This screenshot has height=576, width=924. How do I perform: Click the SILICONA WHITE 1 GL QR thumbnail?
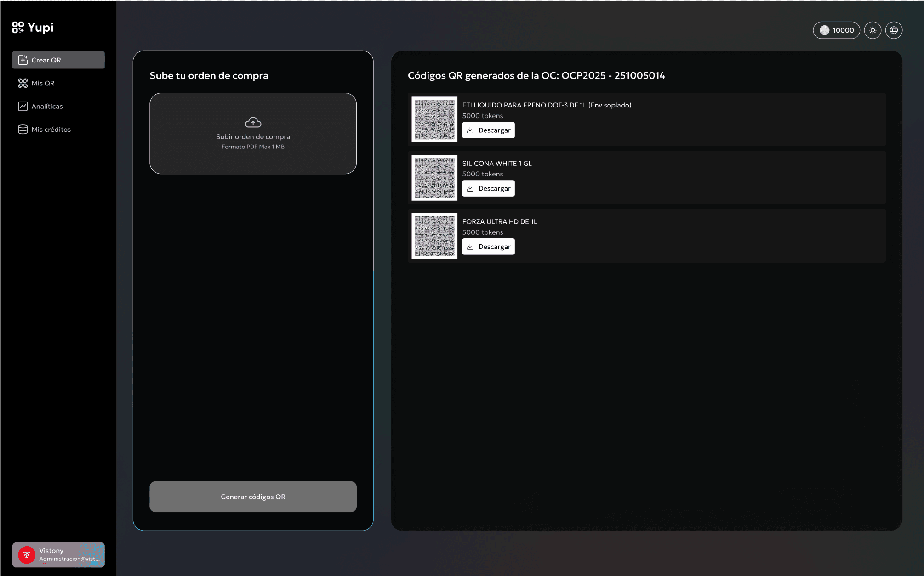point(434,178)
